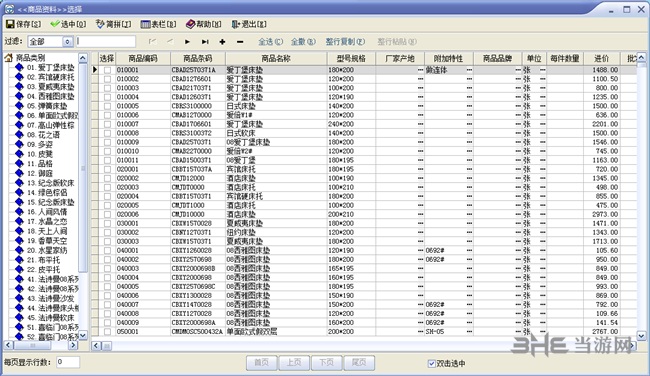Open the 帮助[H] help icon
650x376 pixels.
190,24
